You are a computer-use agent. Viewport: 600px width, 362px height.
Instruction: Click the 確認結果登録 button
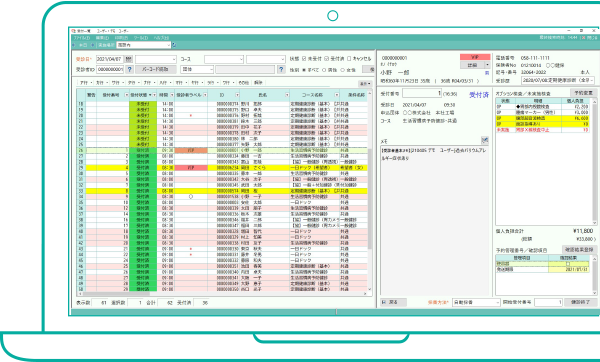point(579,249)
